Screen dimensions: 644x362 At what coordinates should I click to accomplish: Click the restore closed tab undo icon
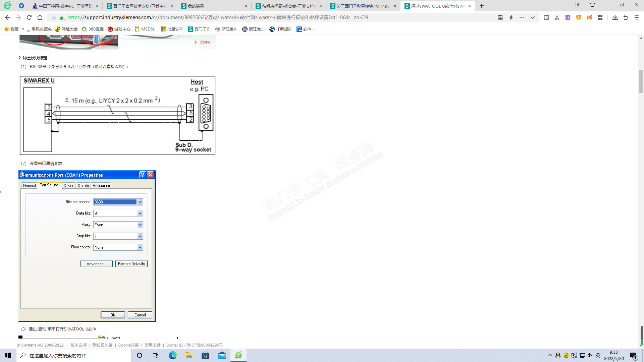(x=626, y=17)
